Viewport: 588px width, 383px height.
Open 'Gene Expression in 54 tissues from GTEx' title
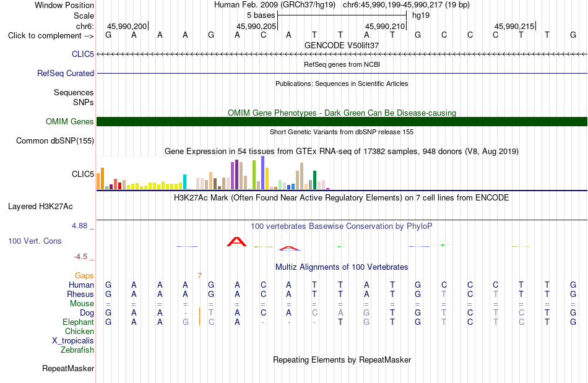pyautogui.click(x=342, y=152)
